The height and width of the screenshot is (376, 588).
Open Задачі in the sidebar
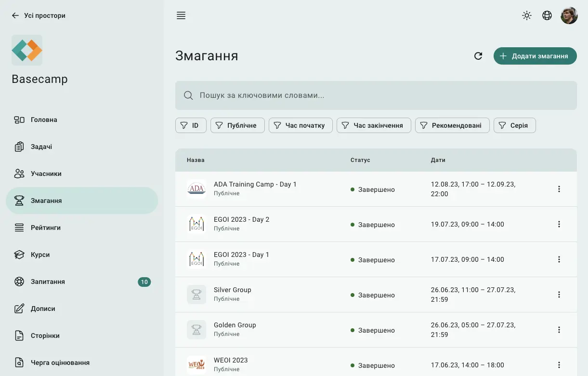[41, 147]
